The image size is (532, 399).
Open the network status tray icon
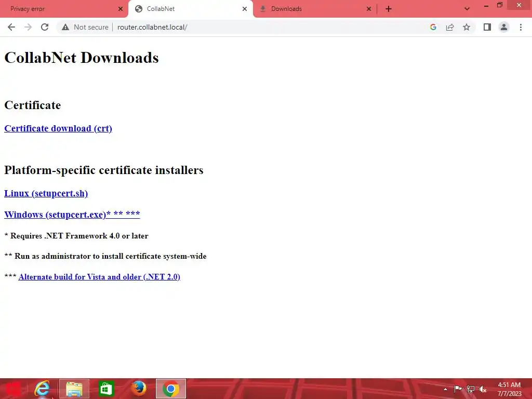tap(471, 389)
